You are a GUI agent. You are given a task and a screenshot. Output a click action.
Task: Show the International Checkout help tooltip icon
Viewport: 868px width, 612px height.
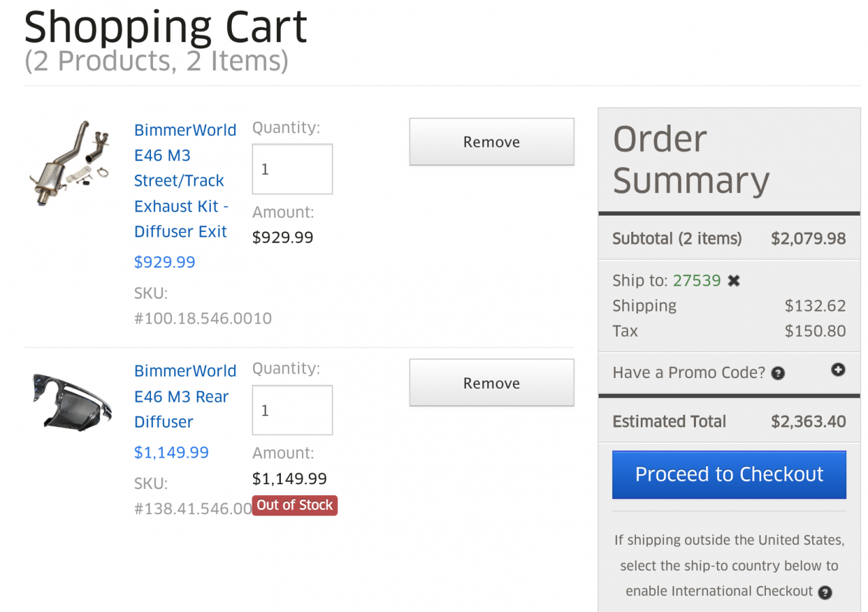coord(825,592)
